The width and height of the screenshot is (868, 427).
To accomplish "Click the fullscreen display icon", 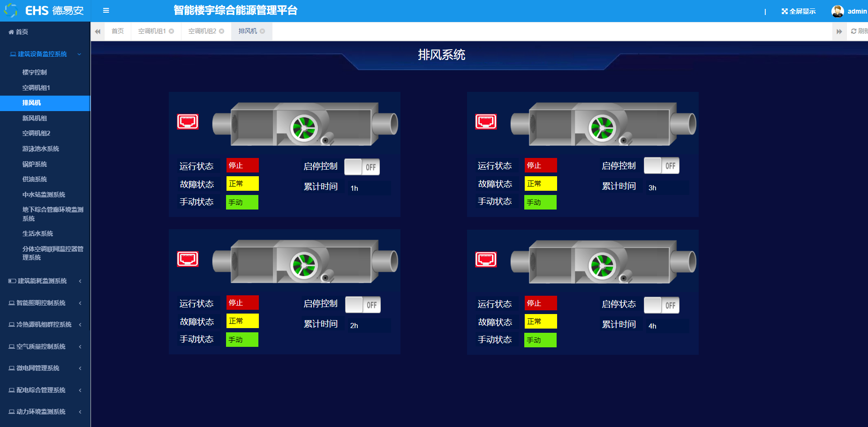I will 785,11.
